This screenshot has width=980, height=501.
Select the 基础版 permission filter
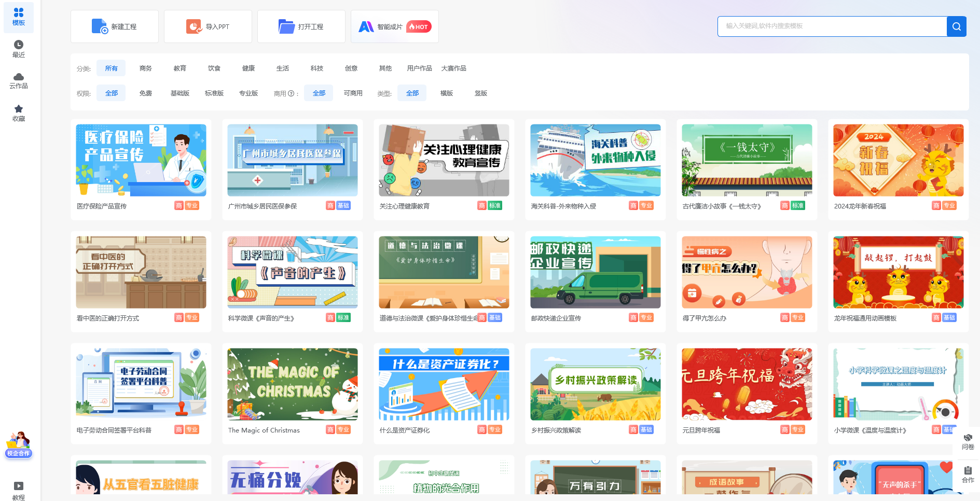click(180, 93)
